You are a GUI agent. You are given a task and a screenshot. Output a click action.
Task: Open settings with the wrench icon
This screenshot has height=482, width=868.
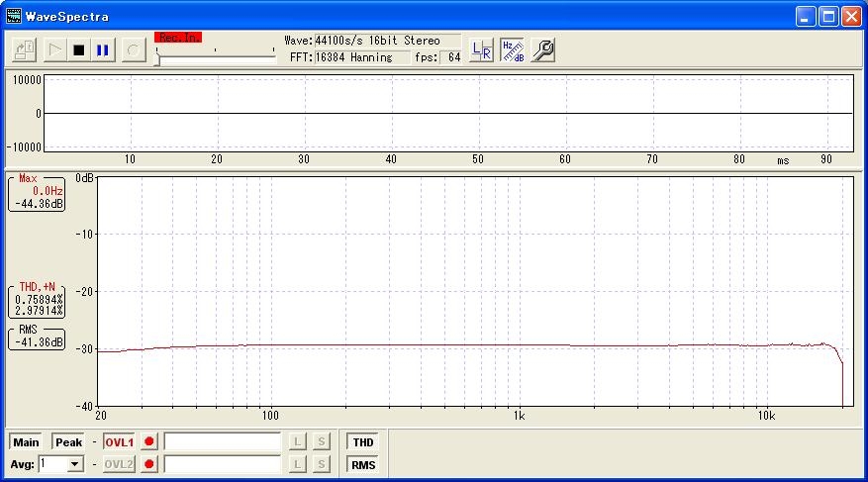pos(542,49)
